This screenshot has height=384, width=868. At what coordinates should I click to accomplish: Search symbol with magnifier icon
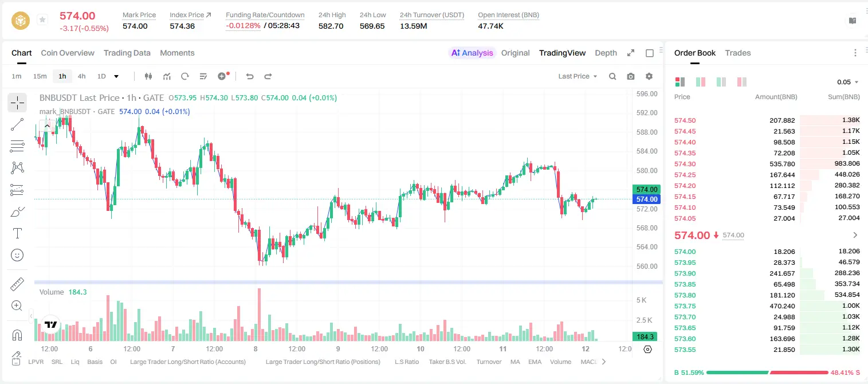coord(612,76)
